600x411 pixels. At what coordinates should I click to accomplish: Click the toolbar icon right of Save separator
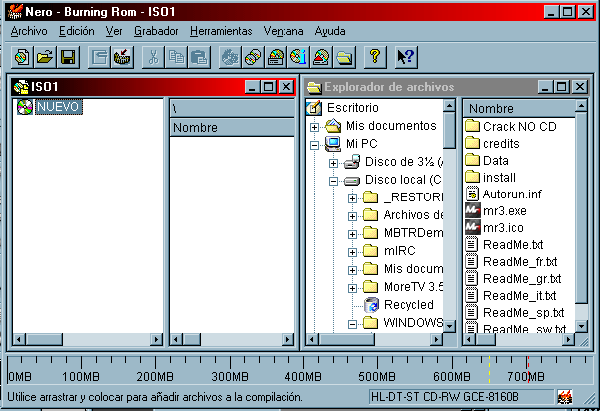point(99,57)
